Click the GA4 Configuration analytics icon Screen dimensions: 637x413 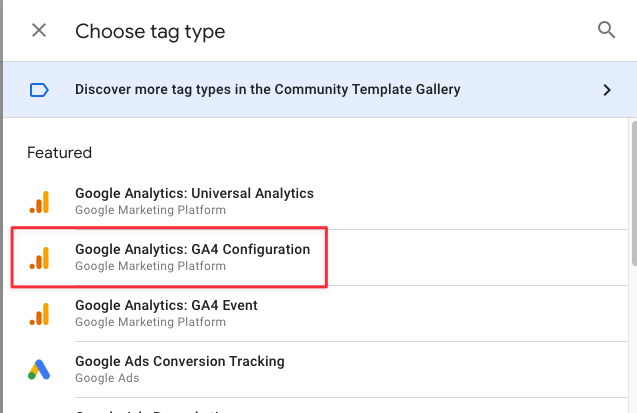39,258
